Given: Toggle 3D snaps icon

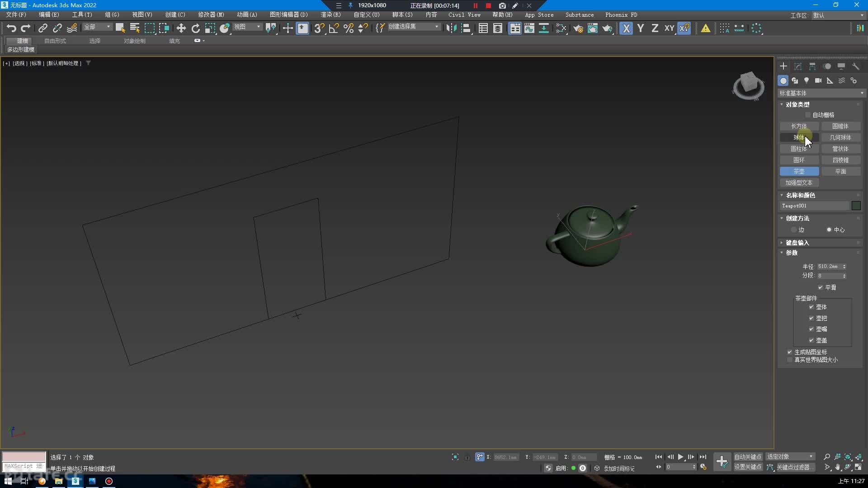Looking at the screenshot, I should click(319, 28).
